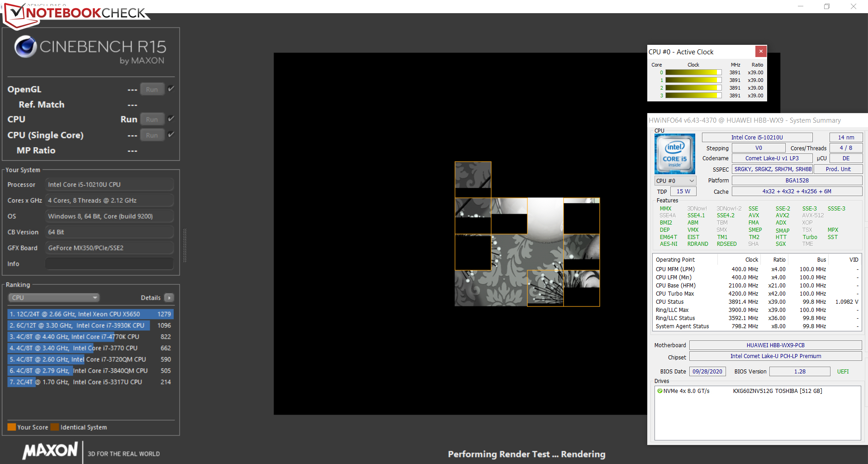
Task: Click the MAXON logo at the bottom
Action: [x=50, y=451]
